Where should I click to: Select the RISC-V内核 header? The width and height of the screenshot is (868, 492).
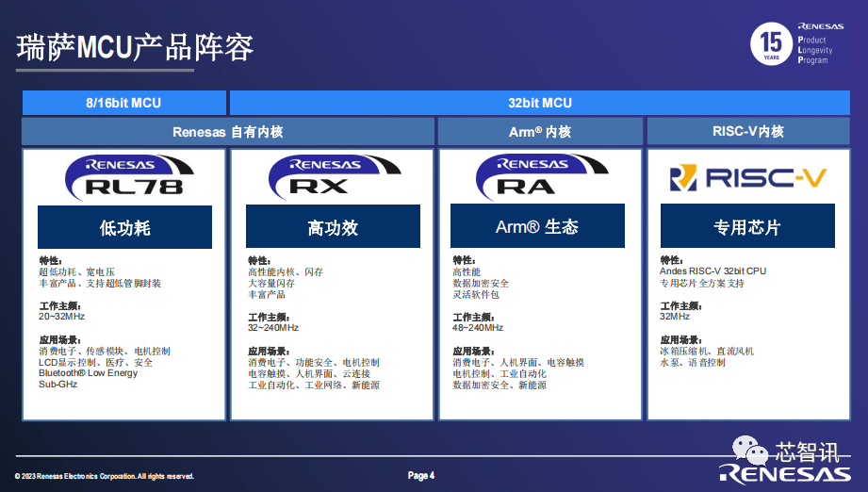(x=748, y=132)
